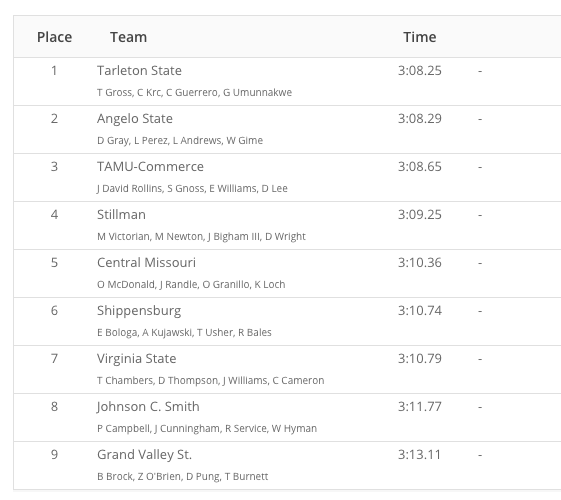The height and width of the screenshot is (500, 561).
Task: Click the Time column header
Action: pos(420,37)
